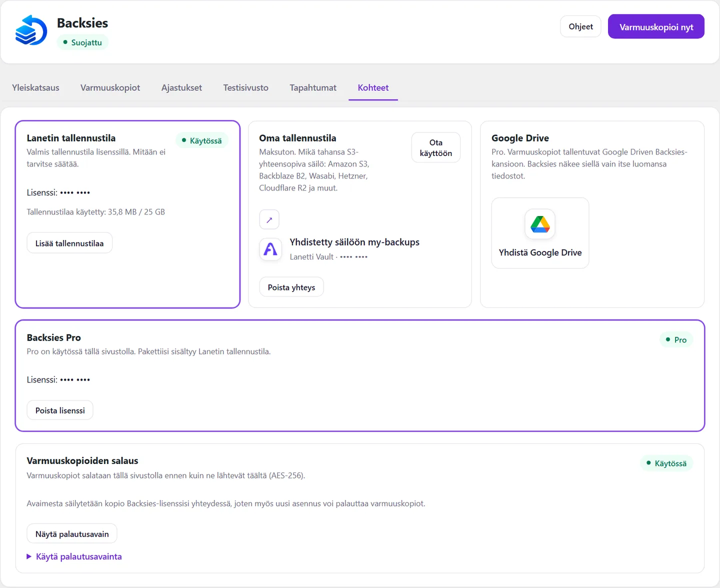Click the Suojattu status badge

click(x=82, y=42)
